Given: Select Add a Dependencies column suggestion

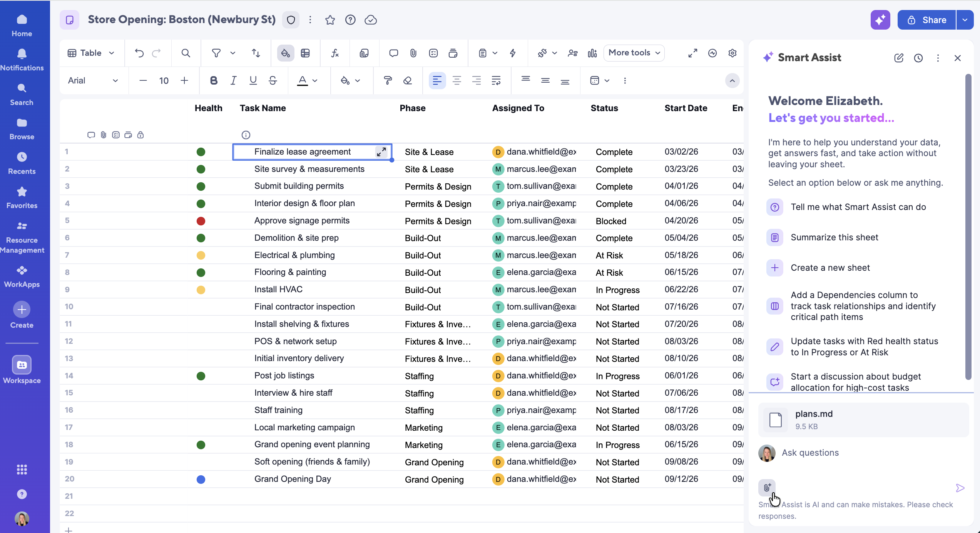Looking at the screenshot, I should point(851,306).
